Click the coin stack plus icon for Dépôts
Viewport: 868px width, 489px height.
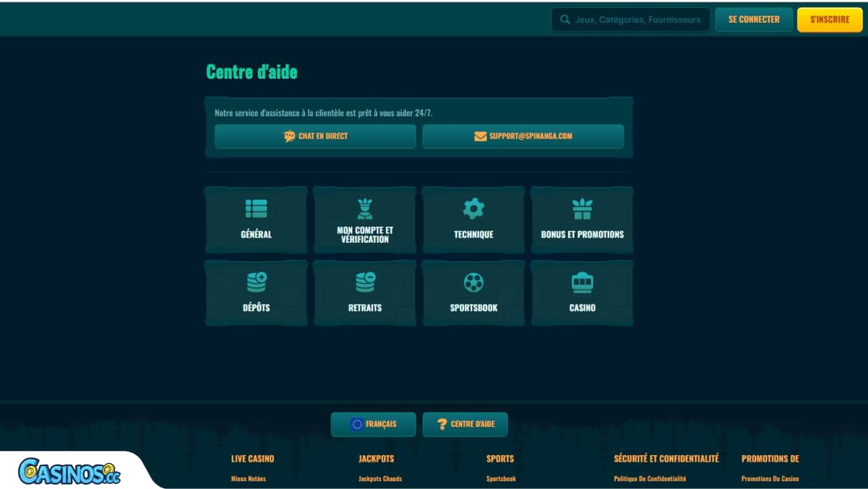[256, 281]
